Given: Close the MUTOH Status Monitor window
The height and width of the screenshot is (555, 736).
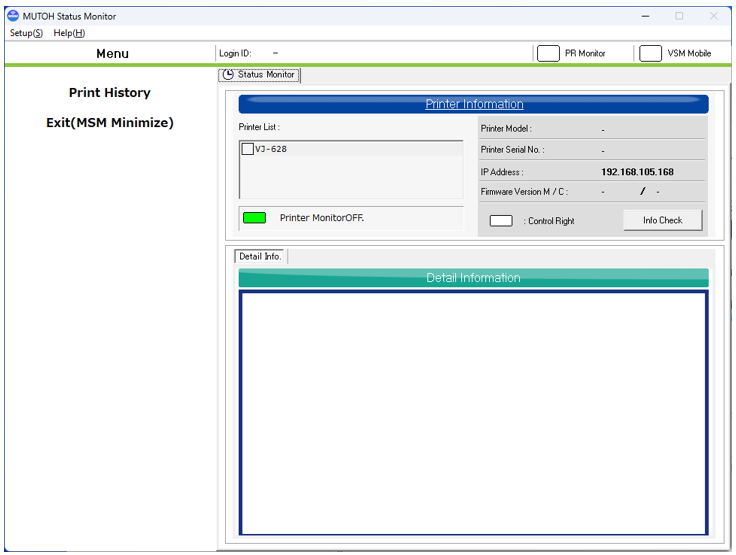Looking at the screenshot, I should [713, 16].
